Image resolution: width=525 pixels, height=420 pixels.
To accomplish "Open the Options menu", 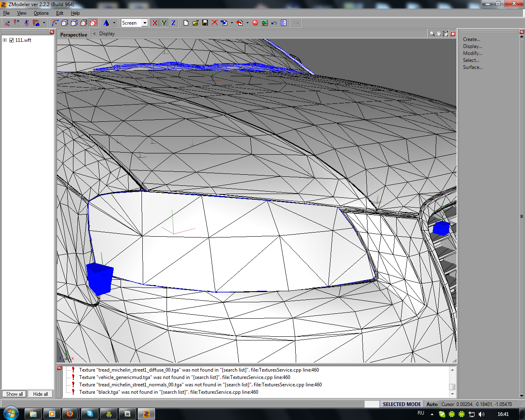I will click(41, 13).
